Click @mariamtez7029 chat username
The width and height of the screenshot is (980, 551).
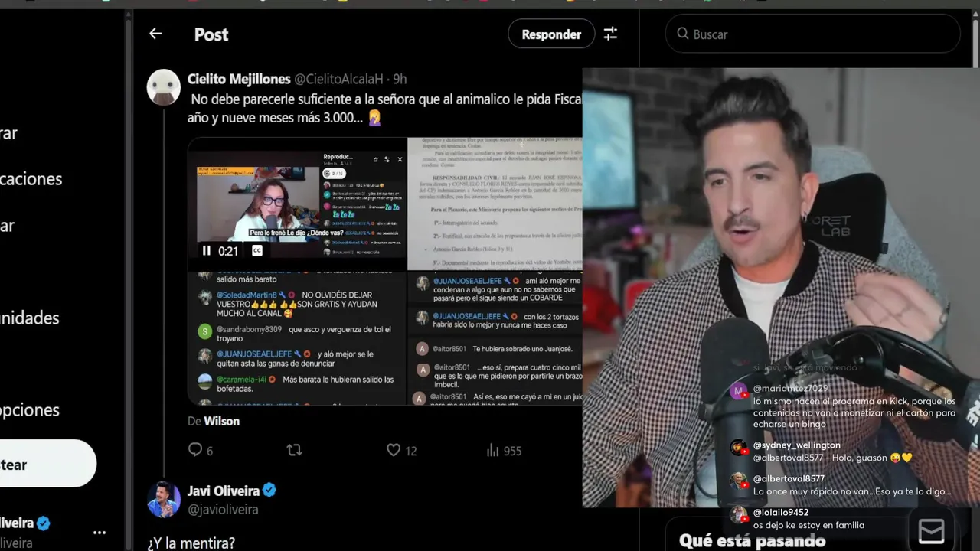[x=790, y=389]
